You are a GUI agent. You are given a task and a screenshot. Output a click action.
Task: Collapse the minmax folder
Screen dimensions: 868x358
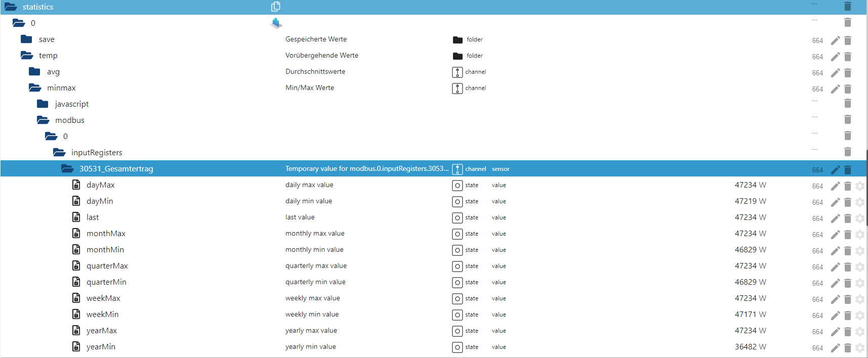[35, 87]
